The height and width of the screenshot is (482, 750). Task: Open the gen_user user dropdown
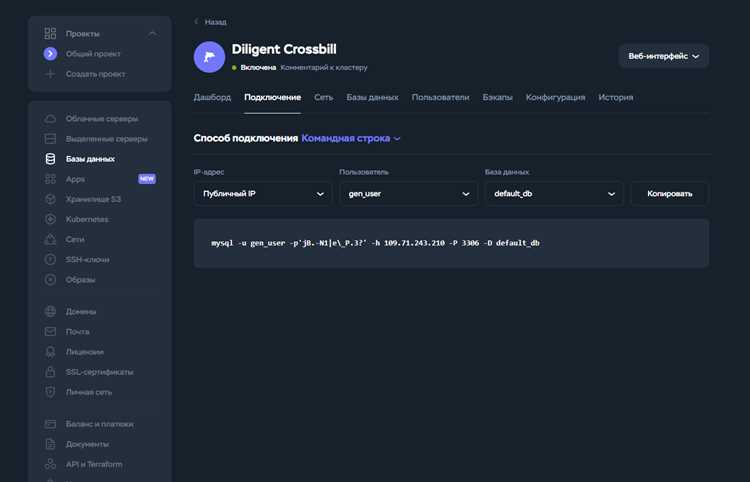[x=408, y=194]
